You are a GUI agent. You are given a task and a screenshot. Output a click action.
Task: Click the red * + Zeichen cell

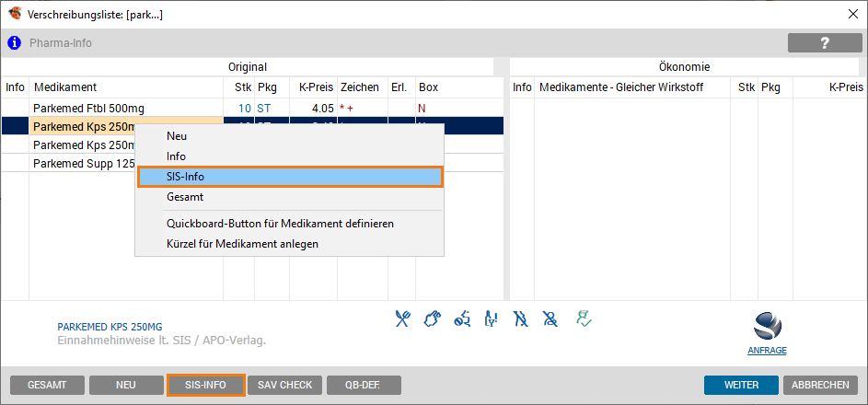347,109
